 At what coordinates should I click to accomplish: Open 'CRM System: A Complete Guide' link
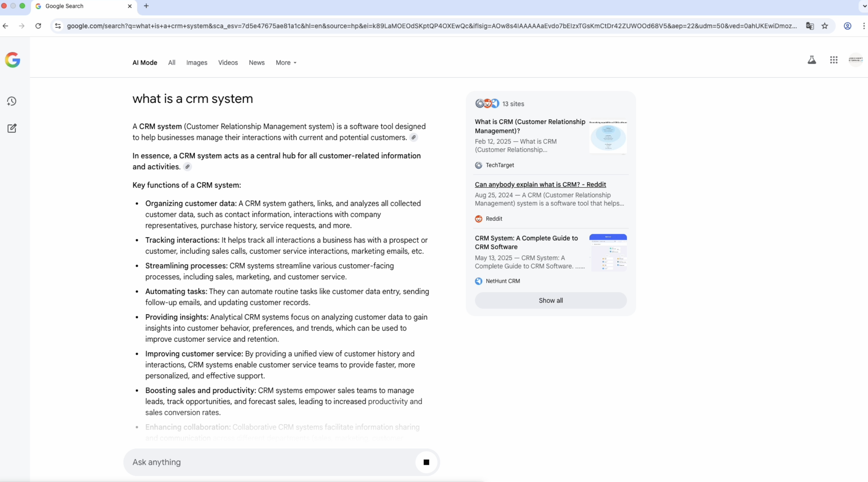pyautogui.click(x=526, y=242)
